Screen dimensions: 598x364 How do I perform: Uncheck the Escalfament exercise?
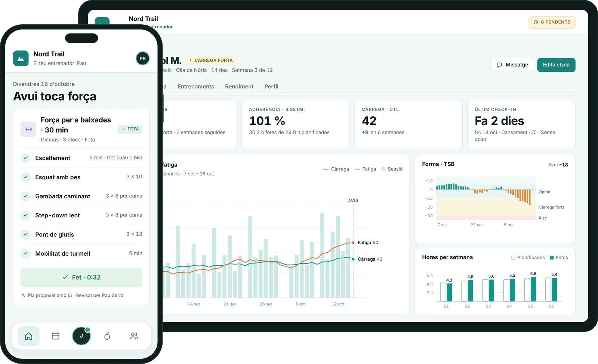[25, 158]
